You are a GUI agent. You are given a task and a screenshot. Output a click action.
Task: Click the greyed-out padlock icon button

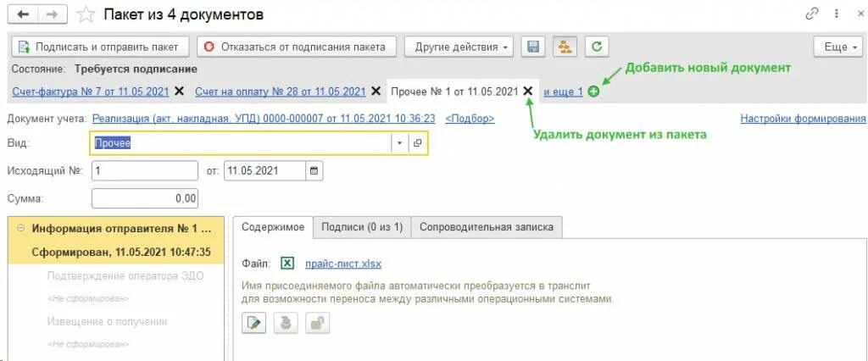click(317, 324)
